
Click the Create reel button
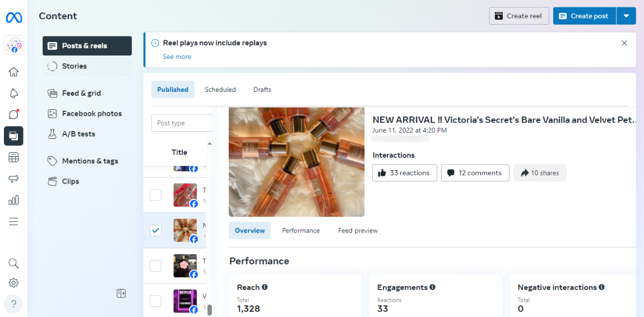click(519, 16)
